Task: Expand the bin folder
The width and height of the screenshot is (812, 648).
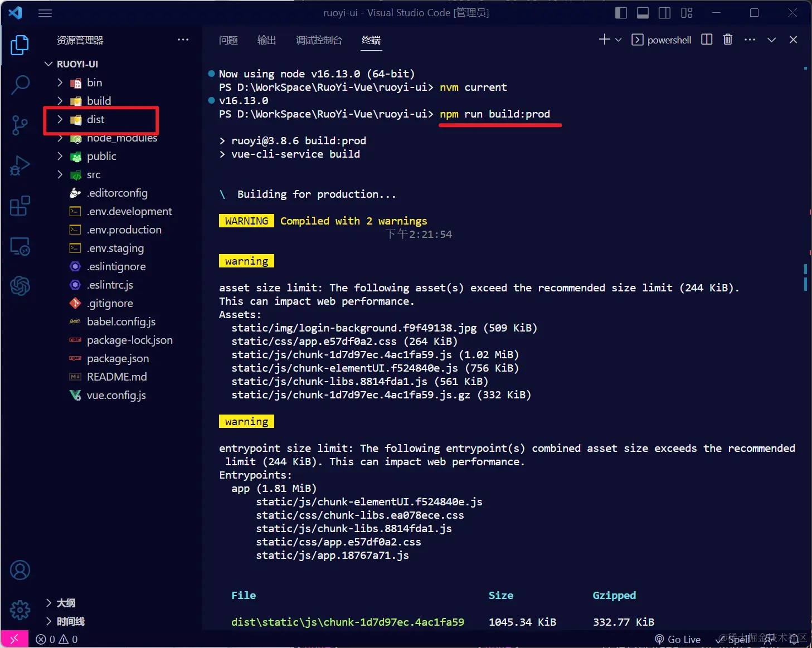Action: click(60, 82)
